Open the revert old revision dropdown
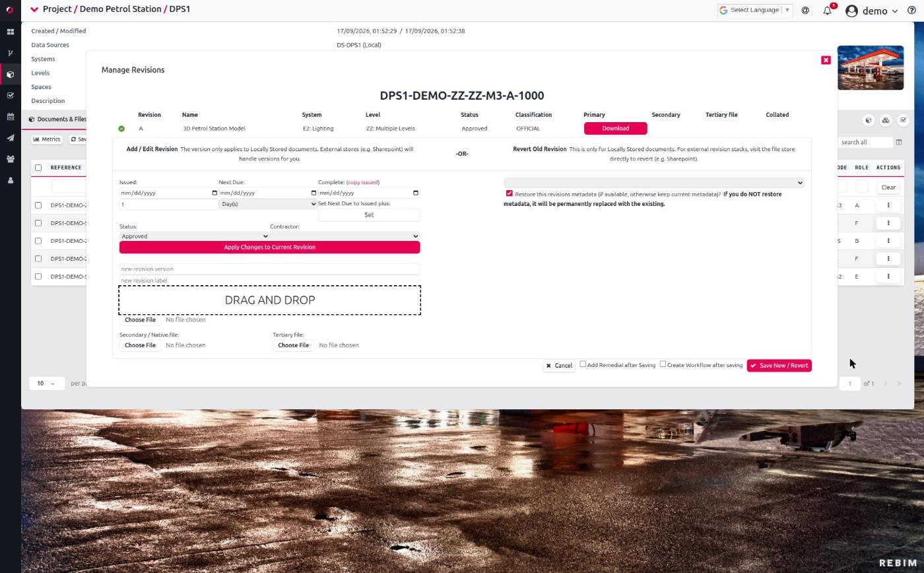 pyautogui.click(x=654, y=183)
